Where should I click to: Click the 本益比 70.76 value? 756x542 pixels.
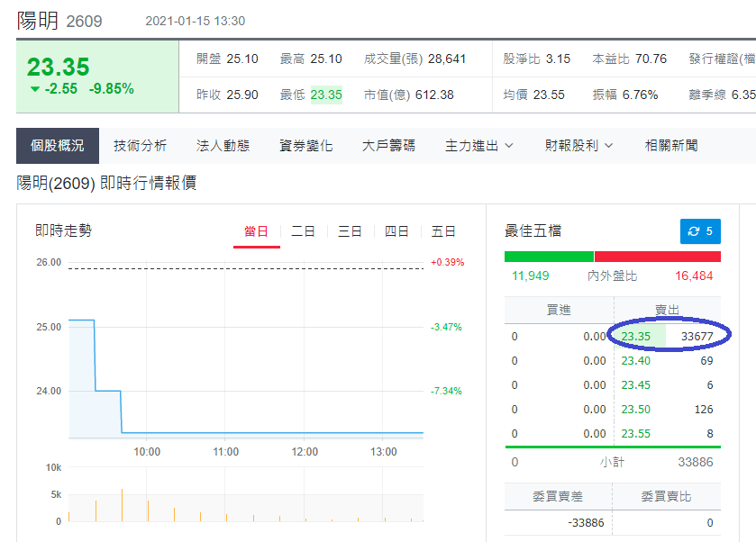click(x=651, y=59)
